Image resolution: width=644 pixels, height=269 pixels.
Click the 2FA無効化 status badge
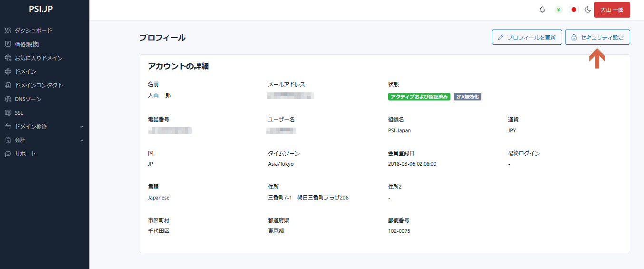pos(468,97)
